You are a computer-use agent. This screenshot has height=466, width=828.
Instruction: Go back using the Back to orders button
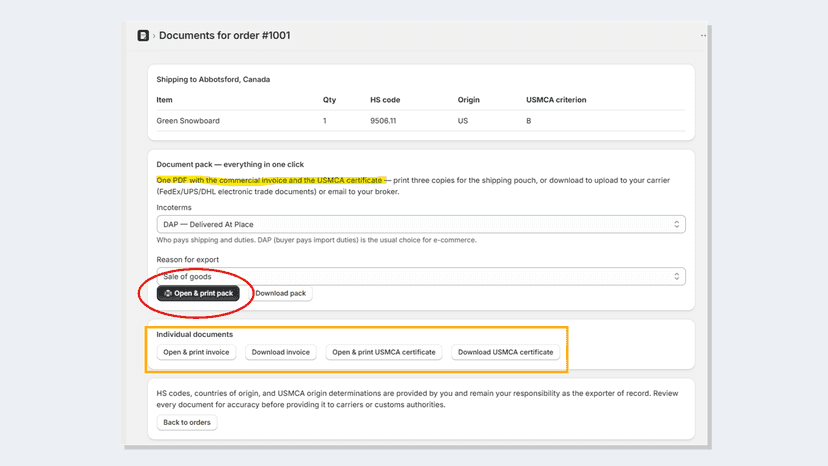pos(187,422)
